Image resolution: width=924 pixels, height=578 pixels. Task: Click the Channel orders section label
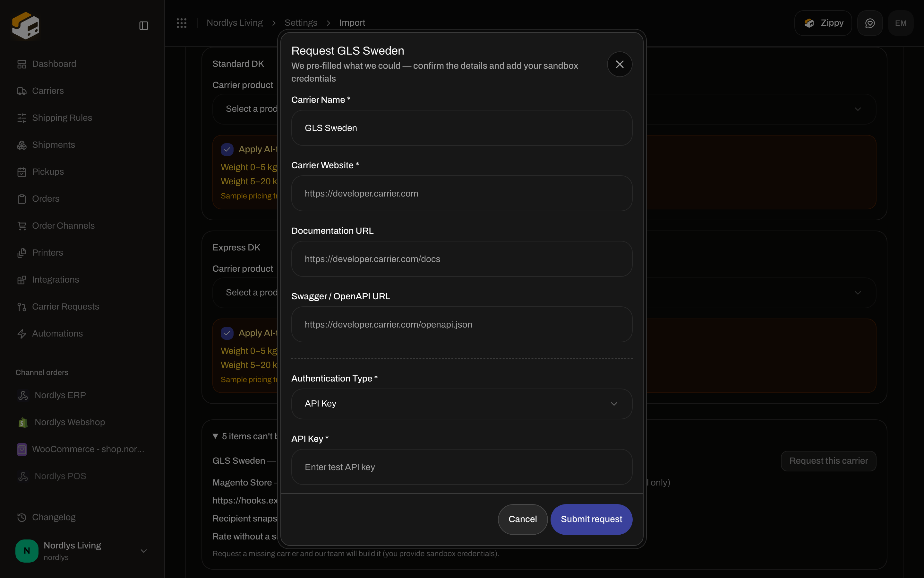coord(42,372)
